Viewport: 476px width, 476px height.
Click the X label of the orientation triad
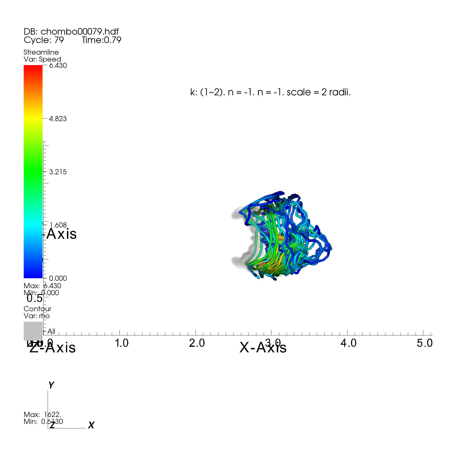click(x=91, y=425)
